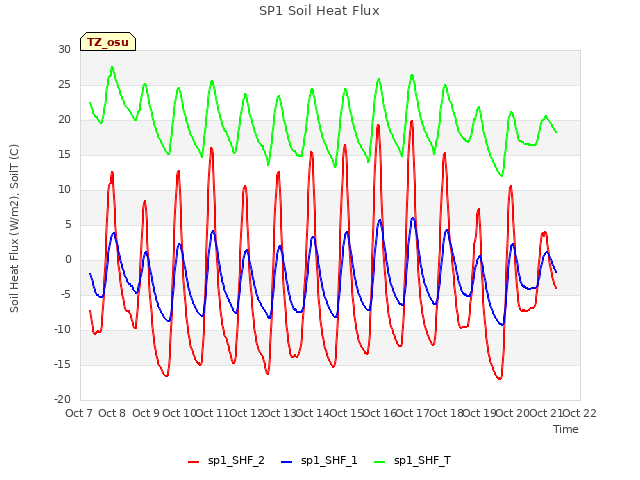The image size is (640, 480).
Task: Click the Oct 8 x-axis tick label
Action: [x=112, y=413]
